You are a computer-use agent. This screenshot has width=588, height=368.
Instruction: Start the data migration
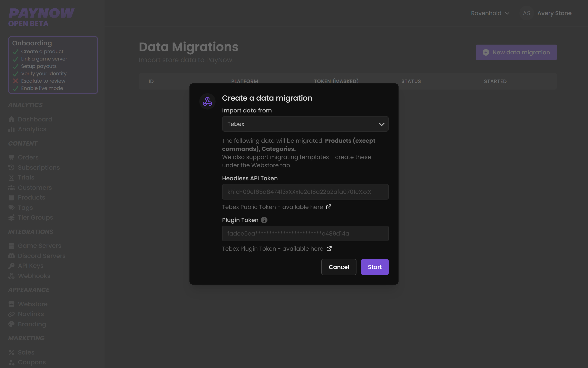(x=375, y=267)
